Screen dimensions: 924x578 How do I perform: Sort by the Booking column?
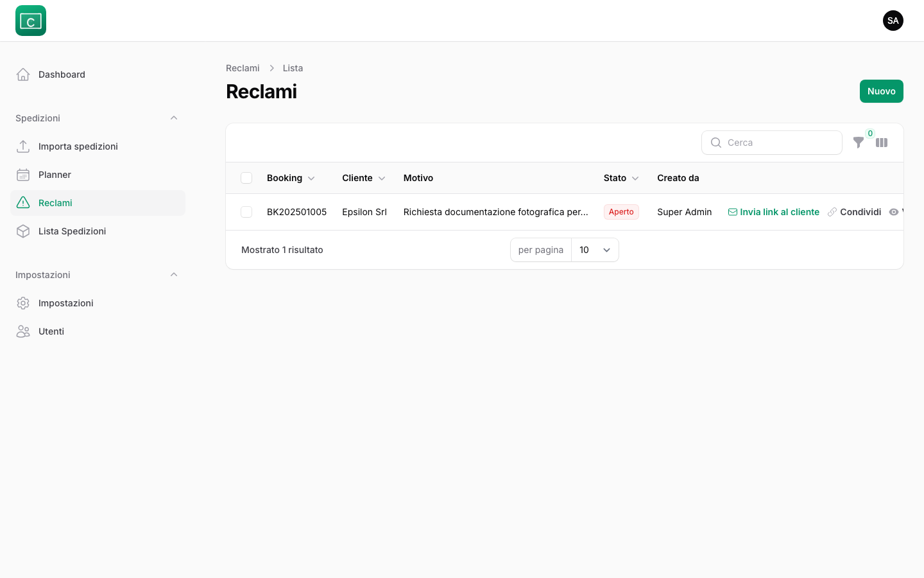[291, 178]
